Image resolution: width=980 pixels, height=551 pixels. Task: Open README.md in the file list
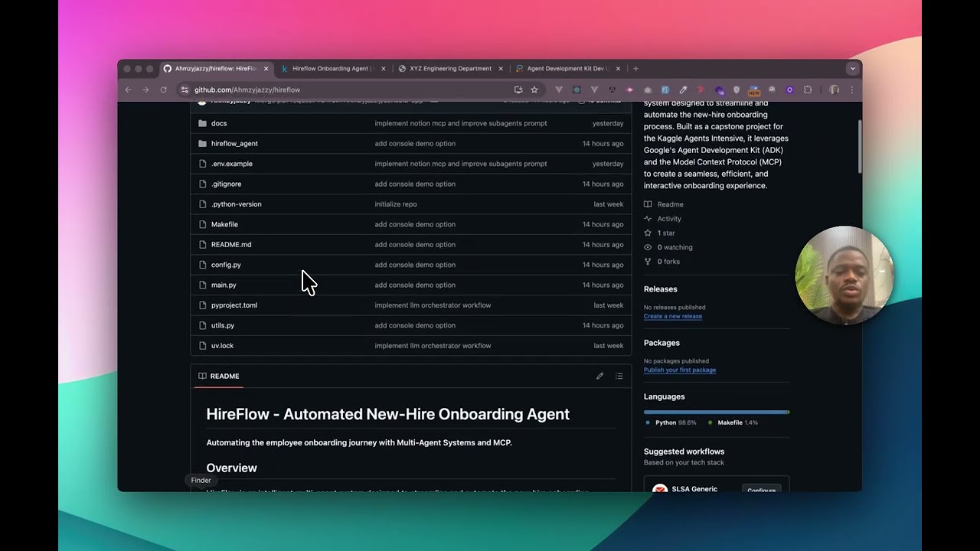point(231,245)
